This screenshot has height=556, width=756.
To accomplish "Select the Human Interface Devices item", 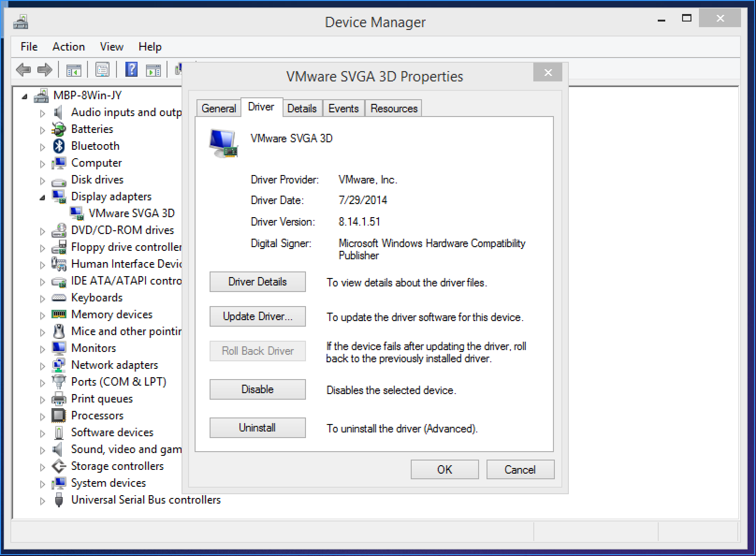I will tap(126, 264).
